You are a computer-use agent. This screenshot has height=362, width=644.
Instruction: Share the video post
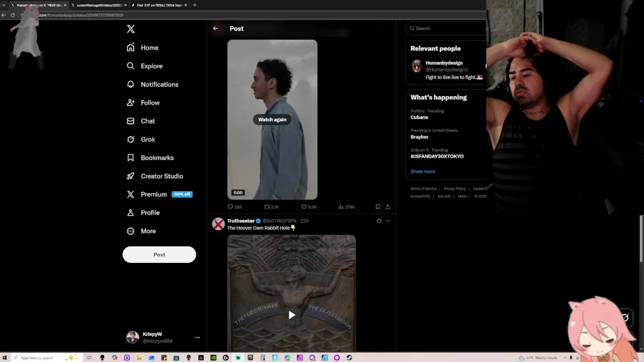pos(387,207)
